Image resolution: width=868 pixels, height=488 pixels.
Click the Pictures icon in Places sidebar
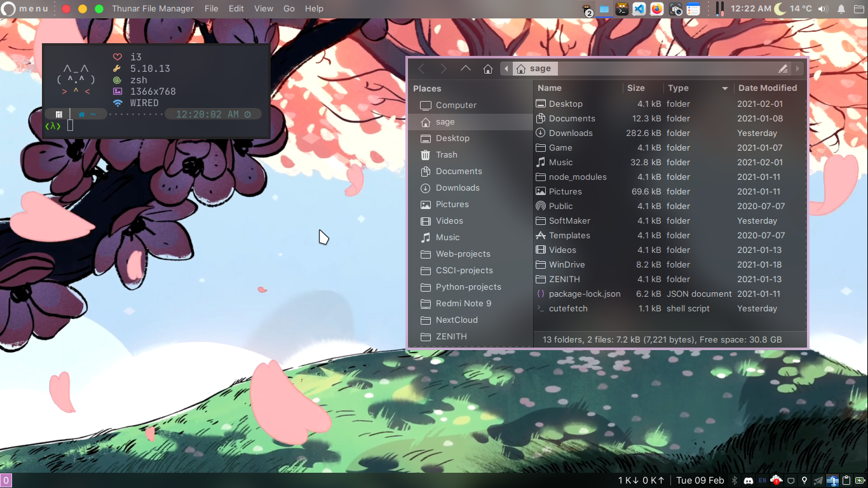coord(426,204)
